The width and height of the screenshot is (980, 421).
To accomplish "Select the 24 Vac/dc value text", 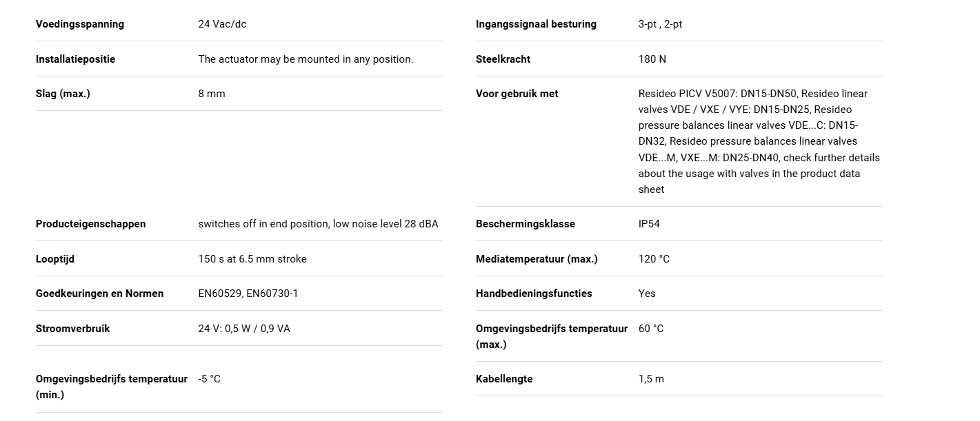I will pyautogui.click(x=222, y=24).
